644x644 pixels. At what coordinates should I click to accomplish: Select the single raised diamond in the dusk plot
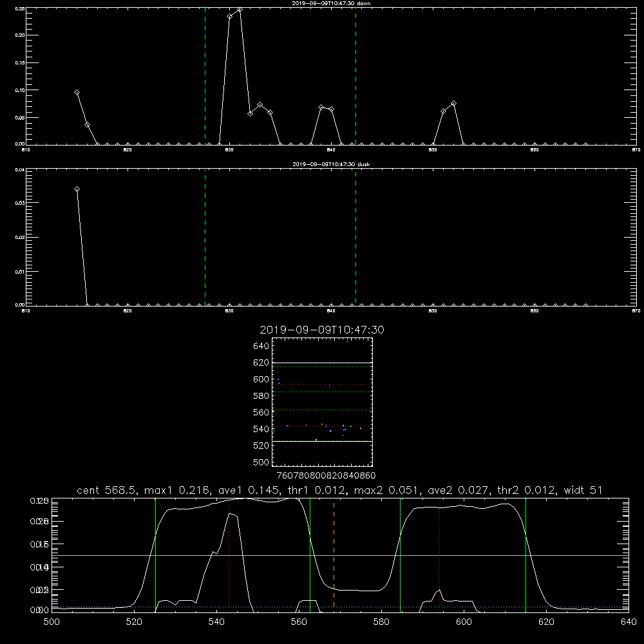pos(77,189)
